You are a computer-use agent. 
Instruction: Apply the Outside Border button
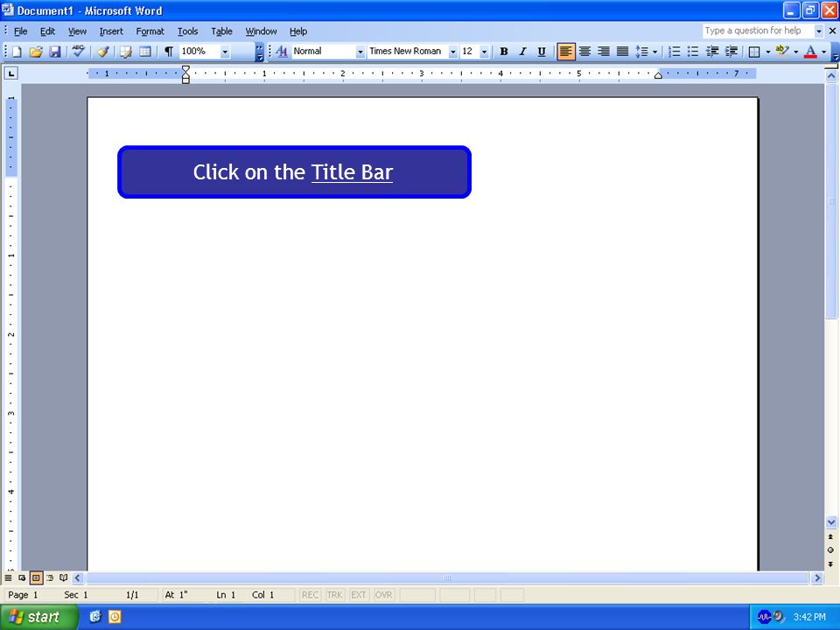coord(754,52)
